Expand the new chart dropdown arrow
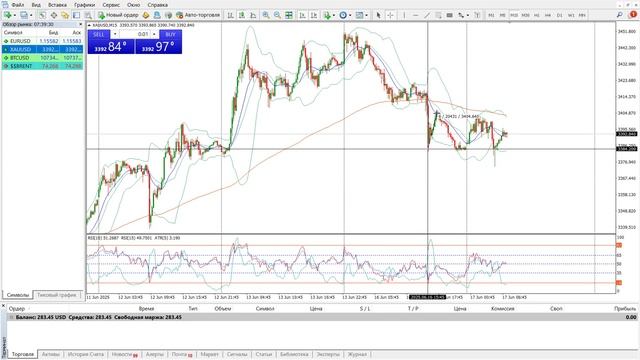 point(15,15)
